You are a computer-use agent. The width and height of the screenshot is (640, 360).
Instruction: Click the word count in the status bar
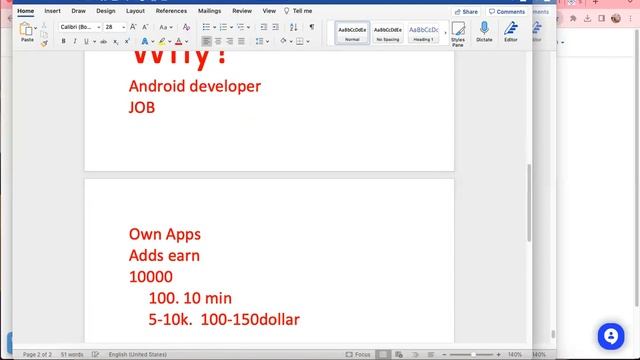72,354
